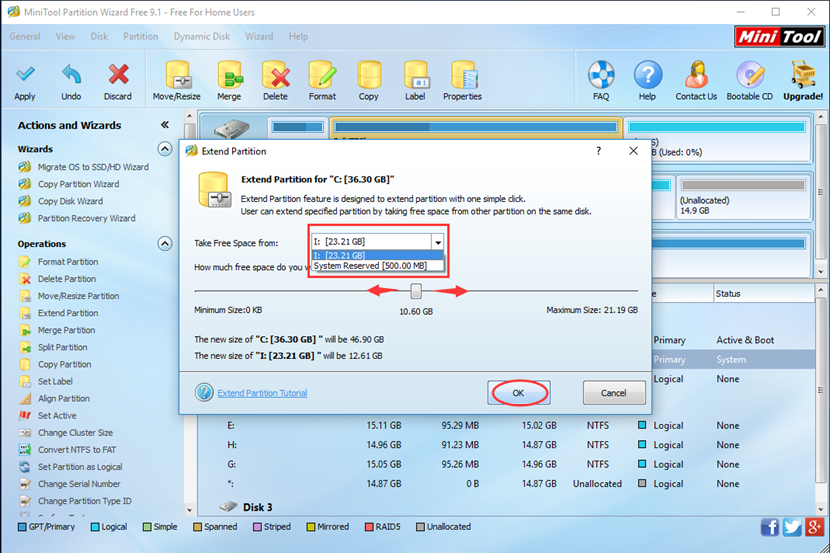Open the General menu

pos(24,37)
